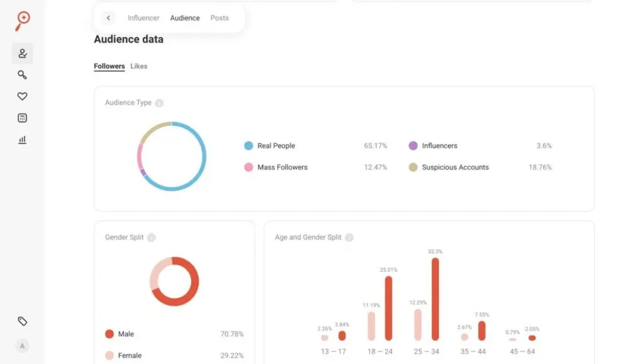This screenshot has height=364, width=644.
Task: Open the Posts tab
Action: tap(219, 18)
